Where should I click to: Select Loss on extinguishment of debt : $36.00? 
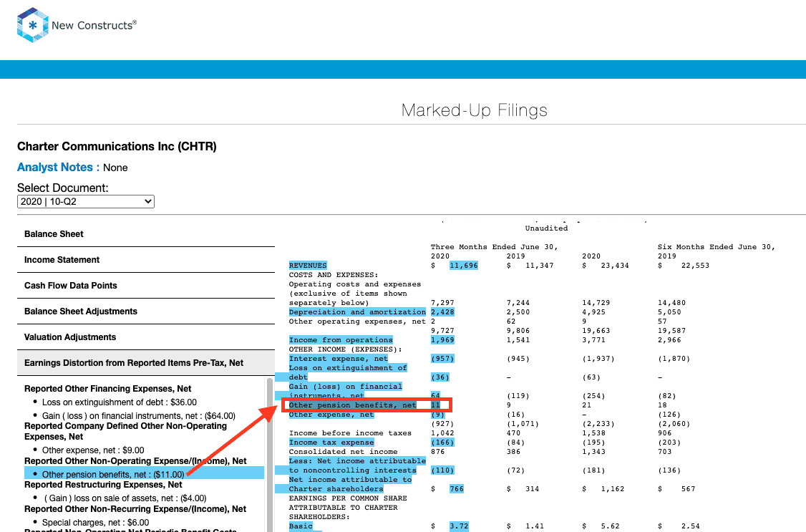coord(120,402)
